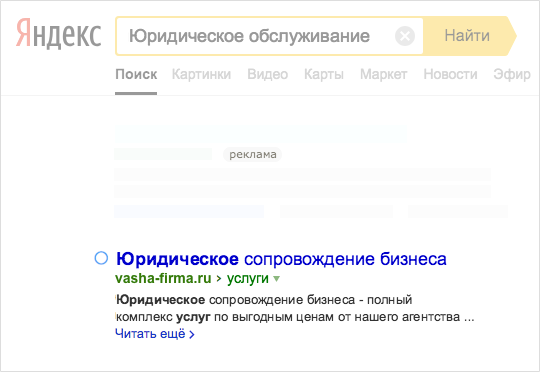Click the Найти search button

467,36
